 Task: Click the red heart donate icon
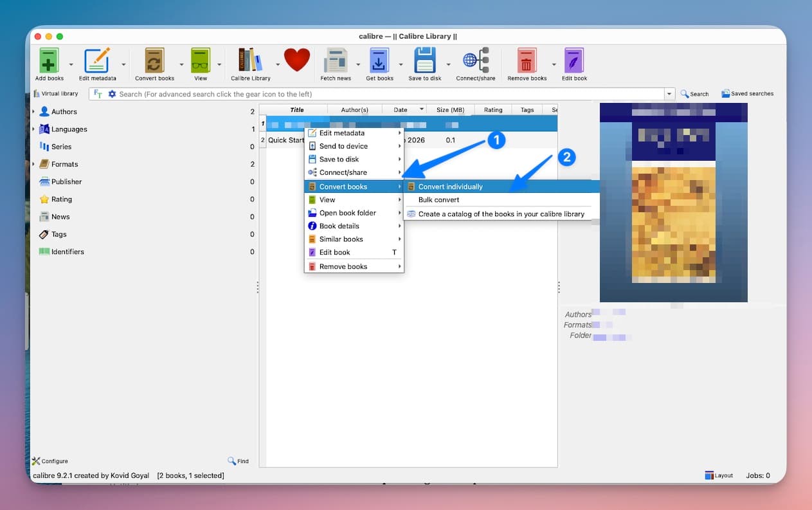[297, 60]
